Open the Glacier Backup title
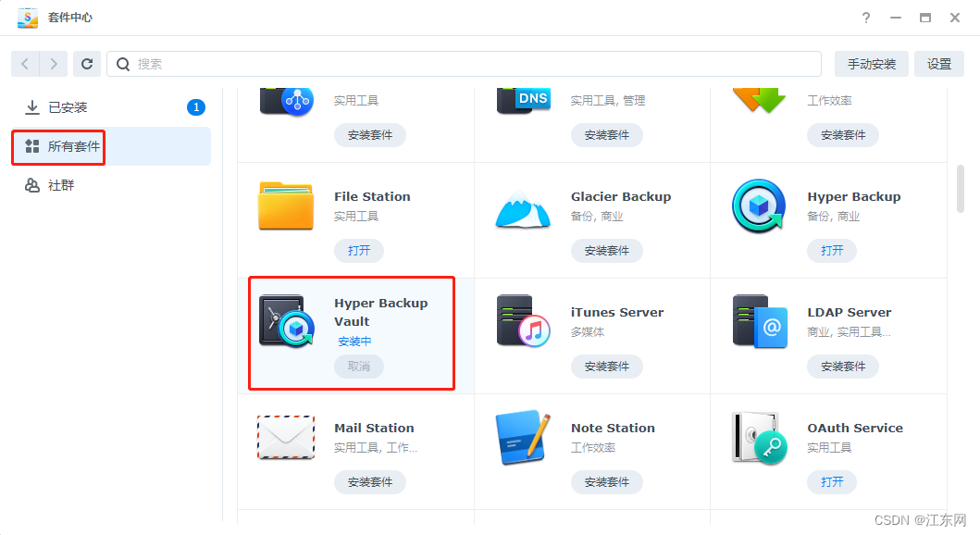980x535 pixels. coord(621,196)
